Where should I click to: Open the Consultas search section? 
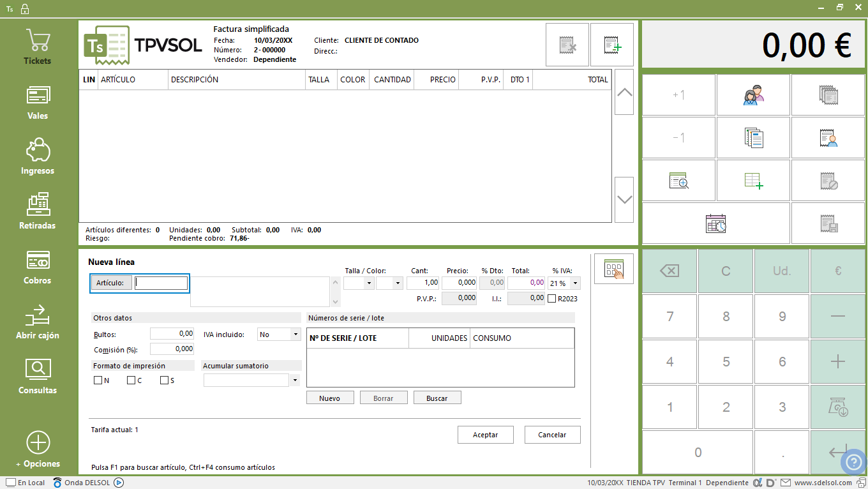click(x=38, y=377)
